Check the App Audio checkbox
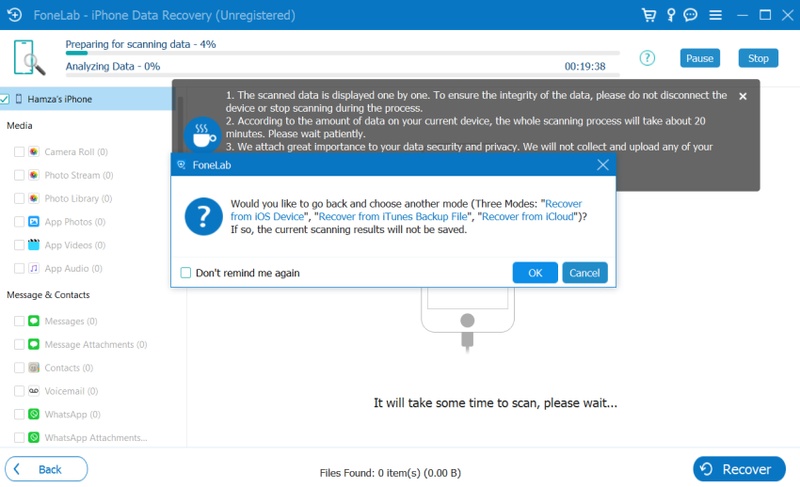This screenshot has height=487, width=800. (19, 268)
